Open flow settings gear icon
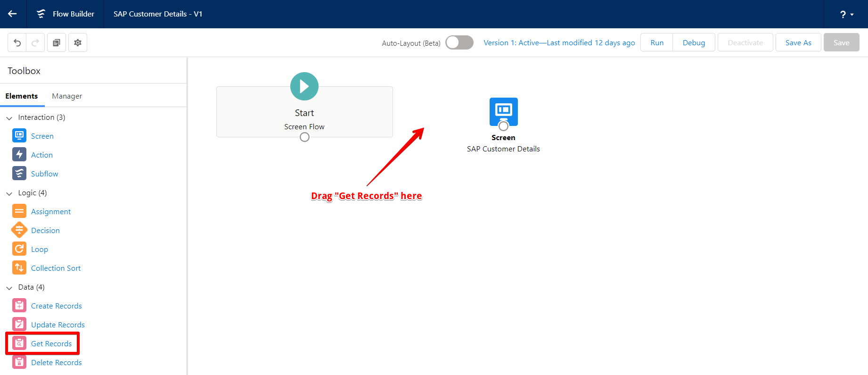 (x=78, y=42)
